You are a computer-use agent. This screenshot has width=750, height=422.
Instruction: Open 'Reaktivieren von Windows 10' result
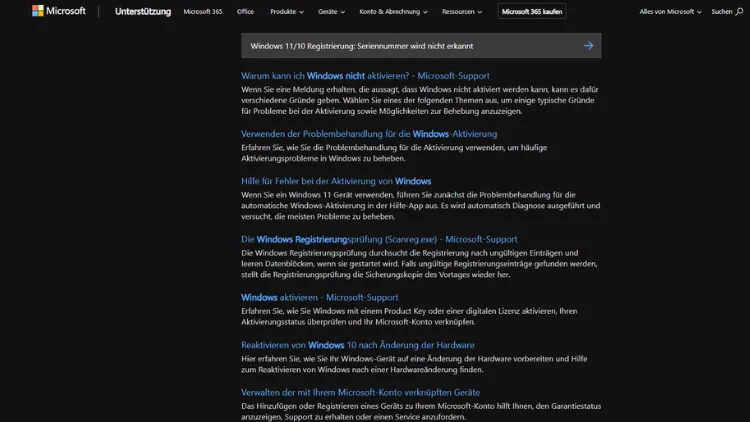(x=358, y=345)
